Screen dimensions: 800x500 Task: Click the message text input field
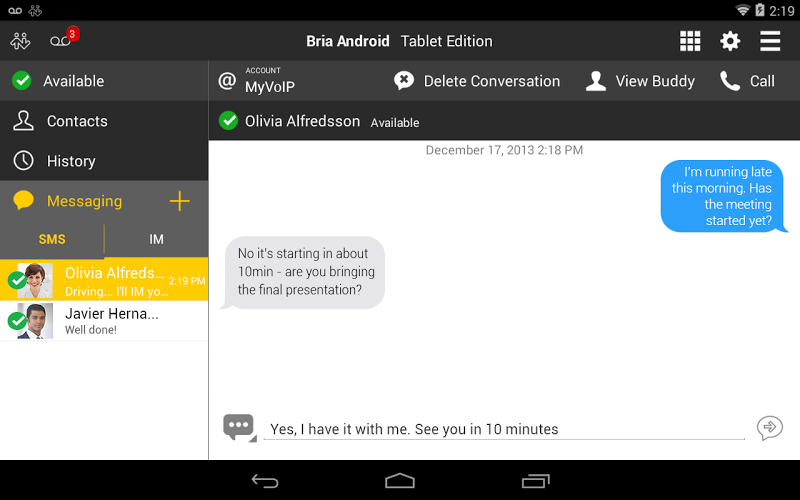click(x=504, y=429)
